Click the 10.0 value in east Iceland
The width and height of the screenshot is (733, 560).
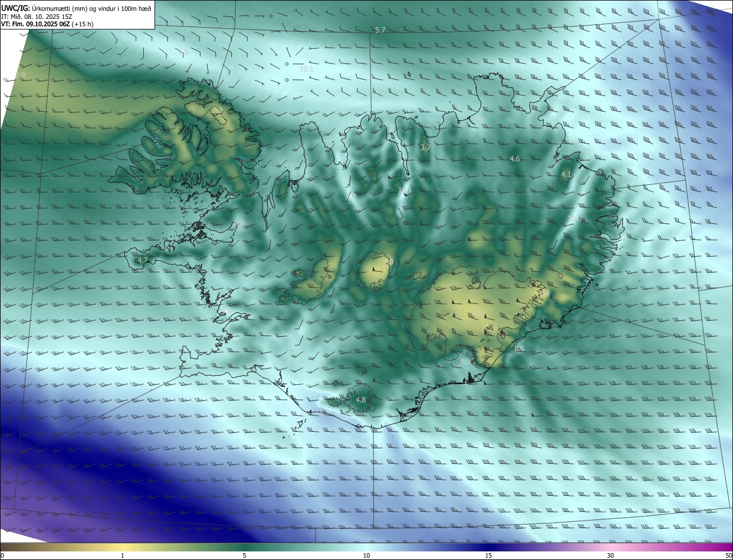pyautogui.click(x=574, y=219)
